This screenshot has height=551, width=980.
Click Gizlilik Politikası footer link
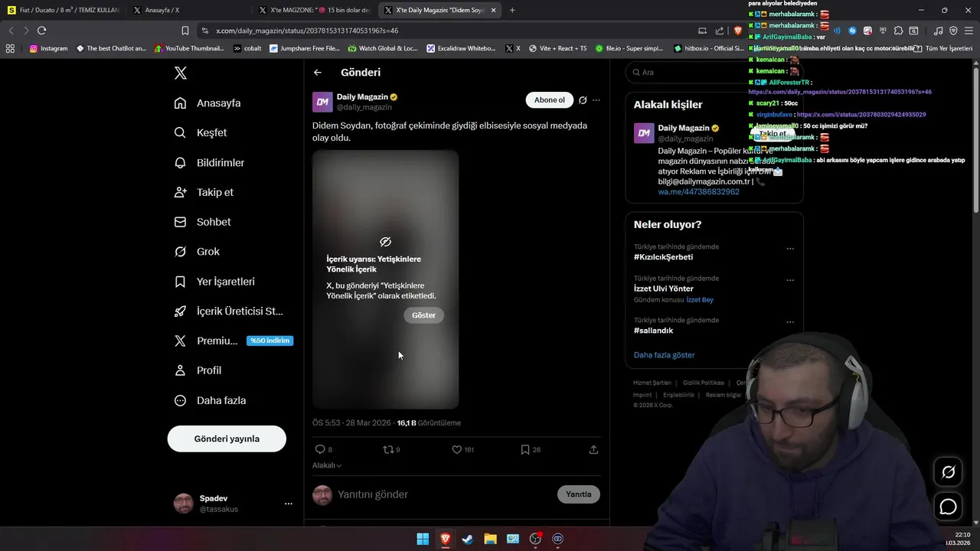[x=704, y=383]
